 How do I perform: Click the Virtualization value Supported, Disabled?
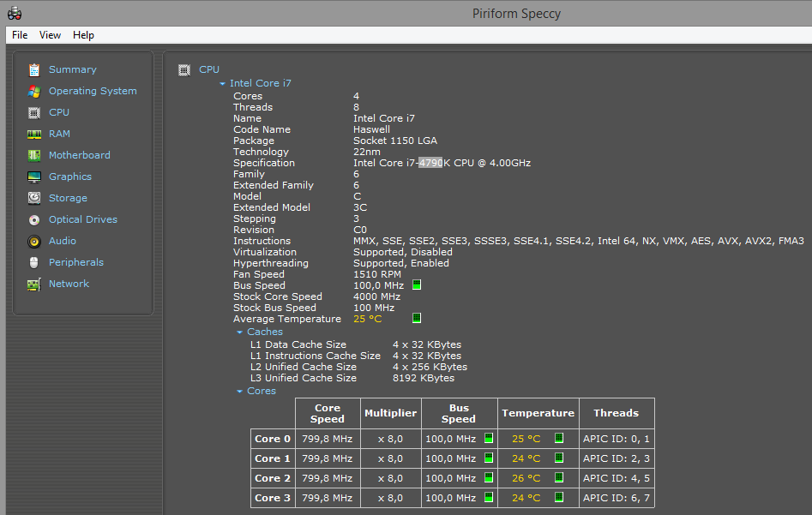[x=403, y=252]
